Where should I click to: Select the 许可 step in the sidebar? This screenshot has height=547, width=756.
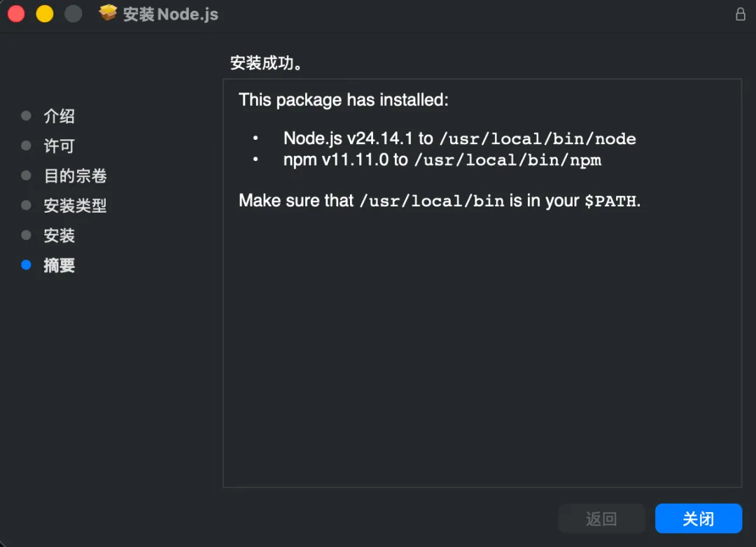tap(59, 146)
